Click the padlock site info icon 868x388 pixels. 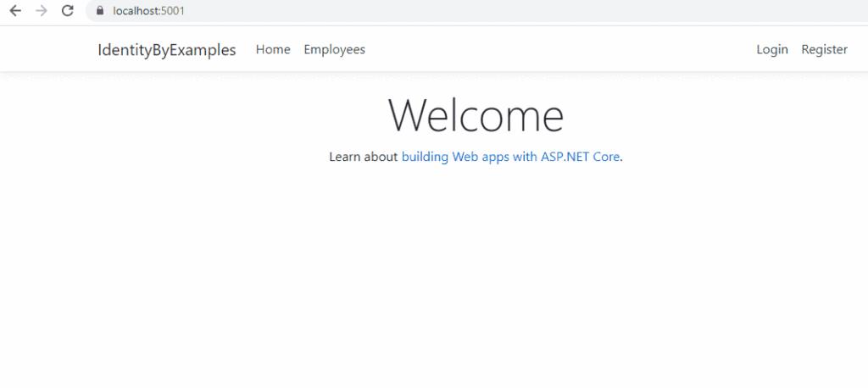point(100,11)
